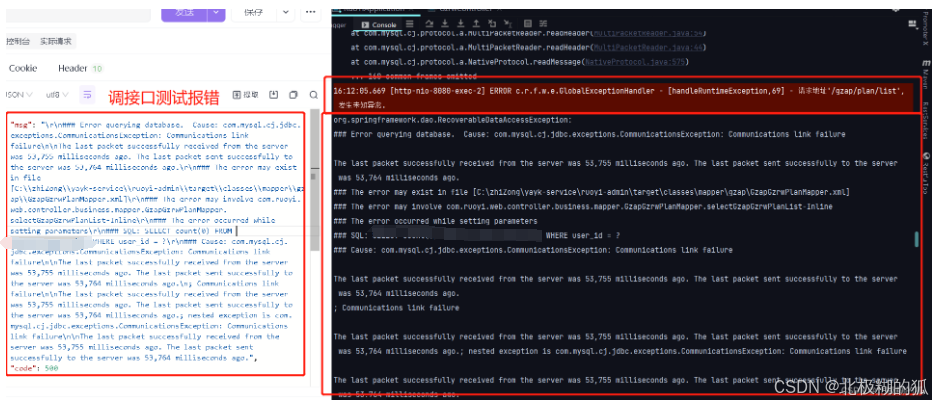This screenshot has width=933, height=403.
Task: Click the console line about GzapGzrwPlanMapper.xml file
Action: 591,192
